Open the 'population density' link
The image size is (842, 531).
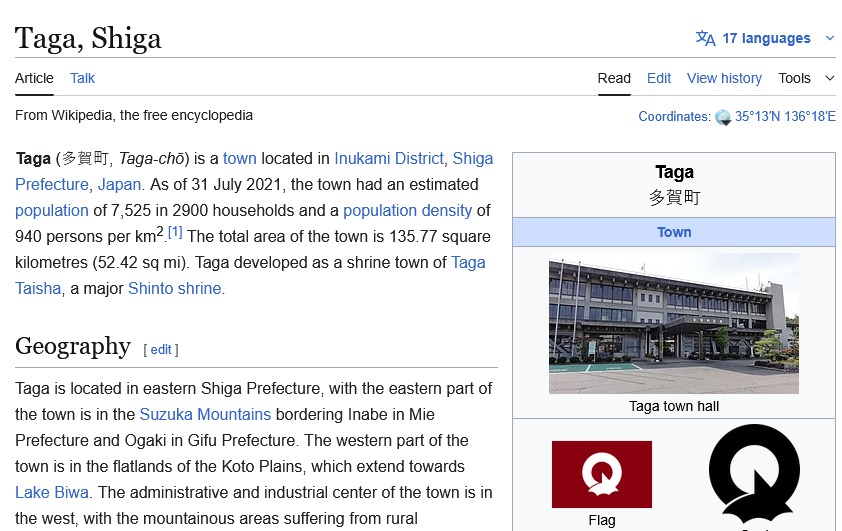pyautogui.click(x=408, y=210)
